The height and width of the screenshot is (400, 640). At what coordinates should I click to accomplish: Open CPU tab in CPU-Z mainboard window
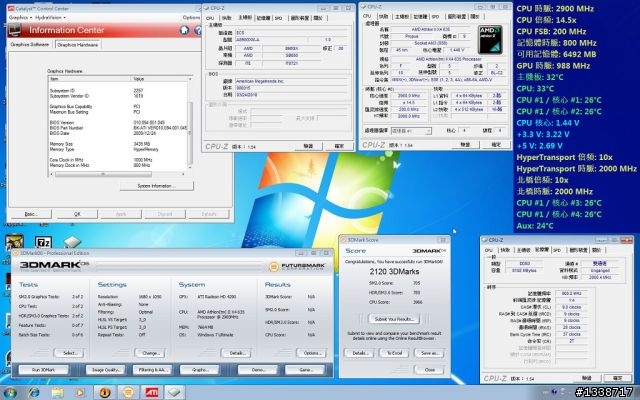click(210, 18)
